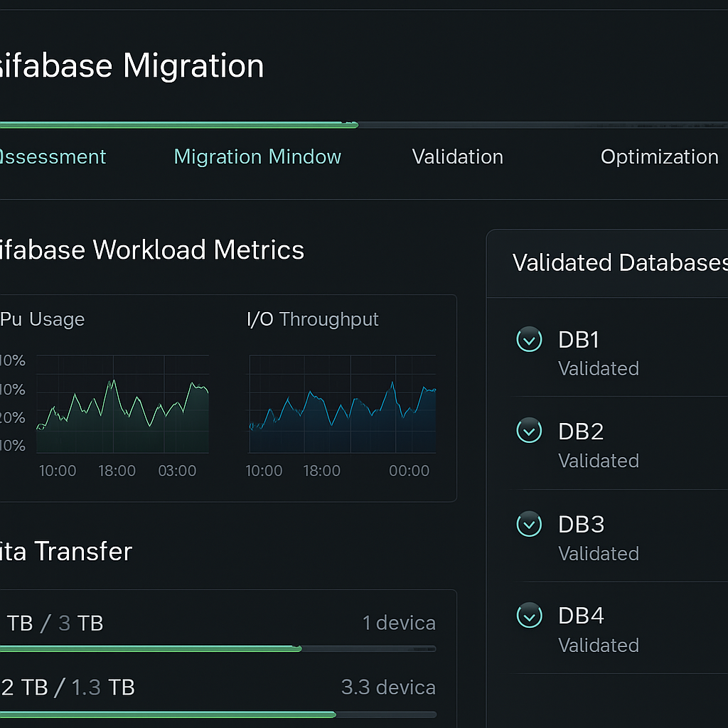Click the DB2 validated check icon
This screenshot has height=728, width=728.
[529, 430]
